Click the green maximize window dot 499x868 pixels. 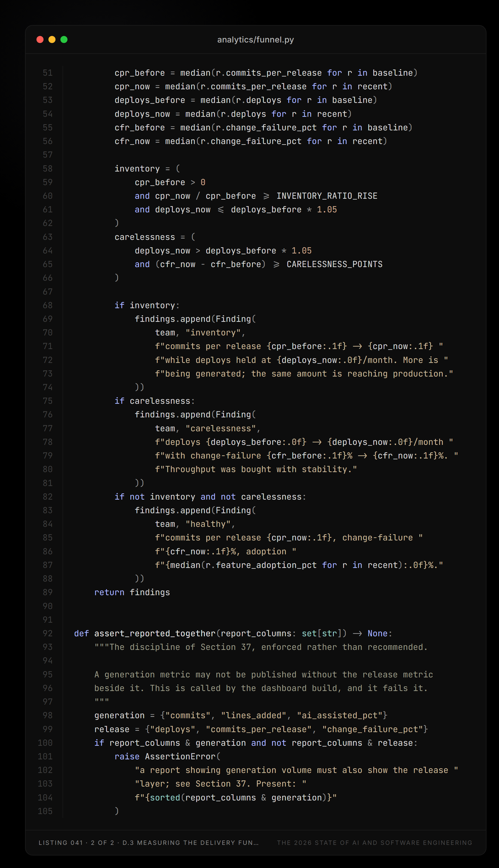64,39
